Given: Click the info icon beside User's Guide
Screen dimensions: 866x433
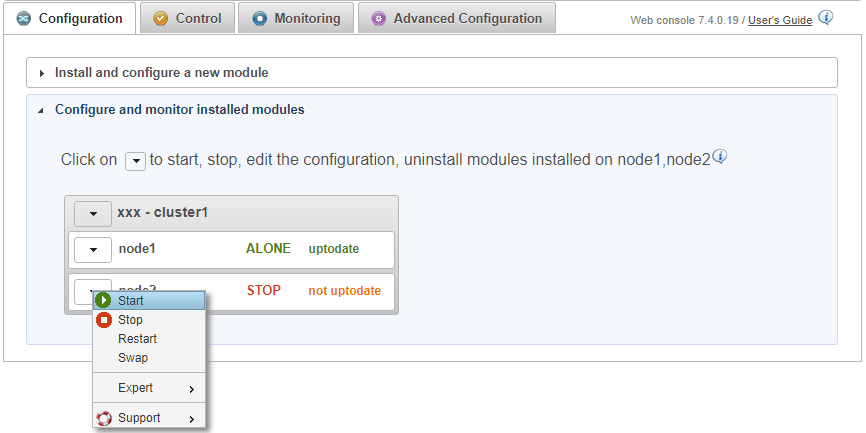Looking at the screenshot, I should (x=825, y=18).
